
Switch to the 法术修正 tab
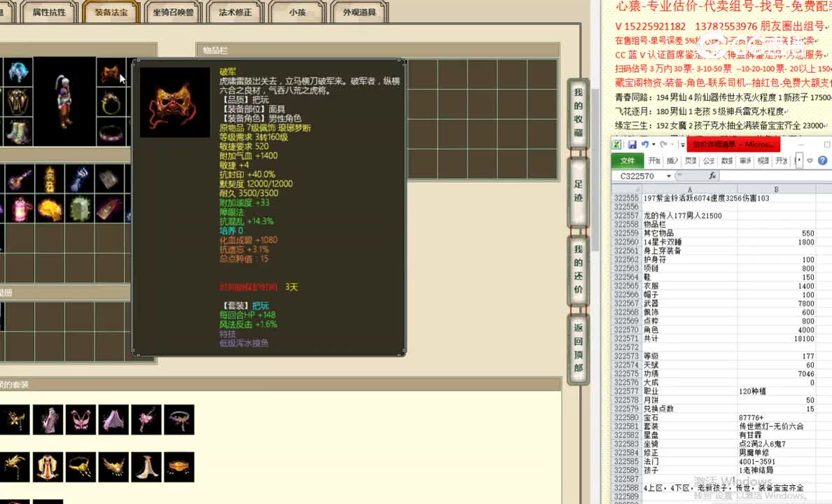point(235,12)
